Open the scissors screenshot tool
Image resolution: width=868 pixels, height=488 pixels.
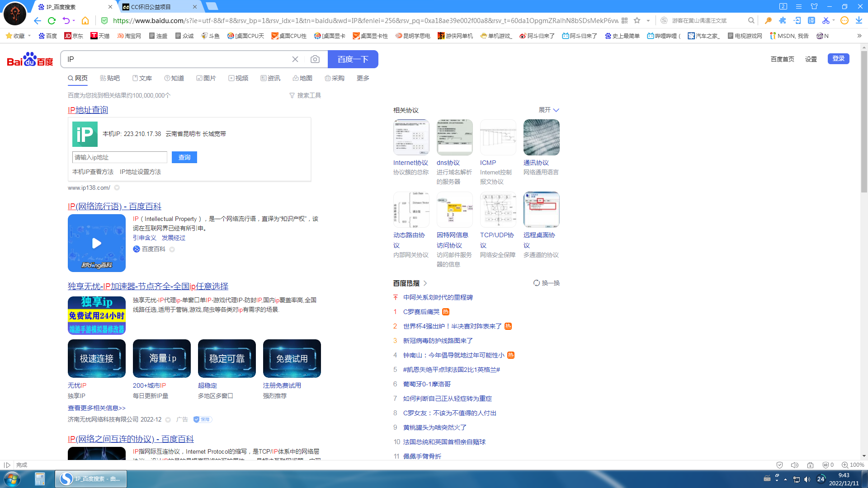(x=826, y=20)
